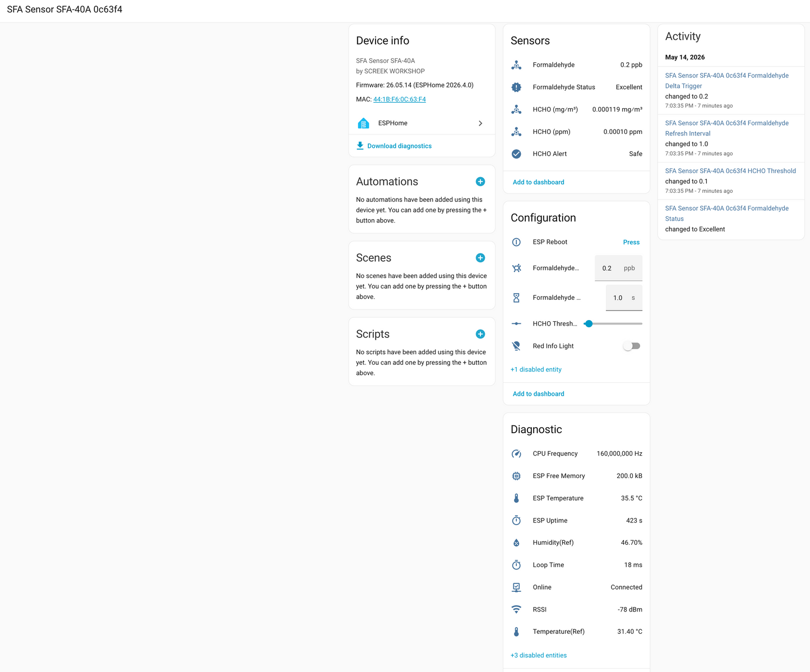
Task: Click the Formaldehyde Status alert badge icon
Action: coord(516,87)
